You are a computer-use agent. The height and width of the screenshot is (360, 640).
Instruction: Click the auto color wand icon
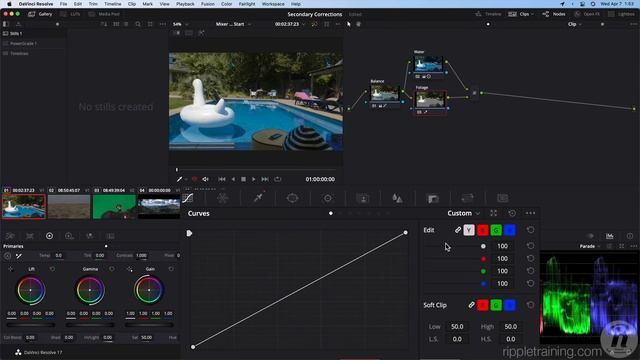(19, 256)
